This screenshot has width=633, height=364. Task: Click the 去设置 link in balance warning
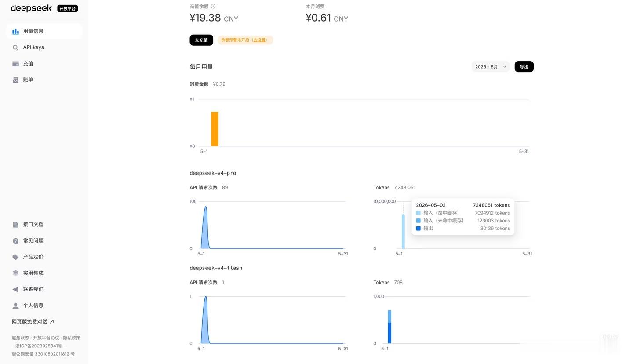pos(259,40)
